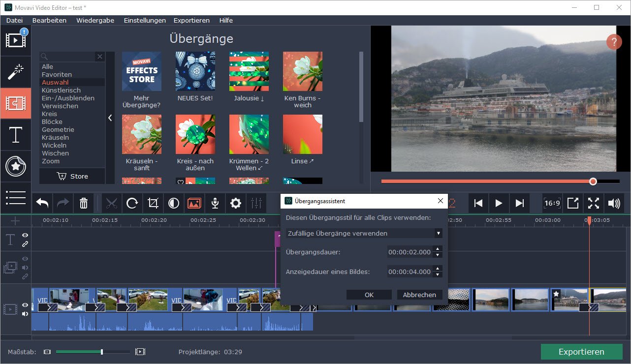Decrease Anzeigedauer eines Bildes value
This screenshot has width=631, height=364.
click(x=438, y=274)
